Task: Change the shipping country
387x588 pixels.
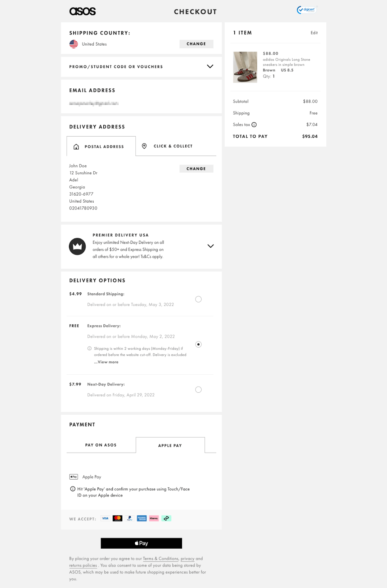Action: (196, 44)
